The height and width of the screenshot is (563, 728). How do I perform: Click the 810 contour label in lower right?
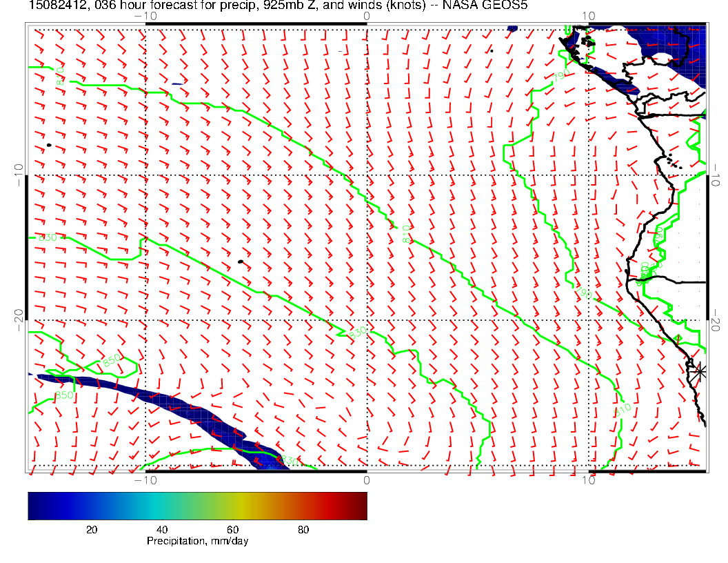[623, 409]
